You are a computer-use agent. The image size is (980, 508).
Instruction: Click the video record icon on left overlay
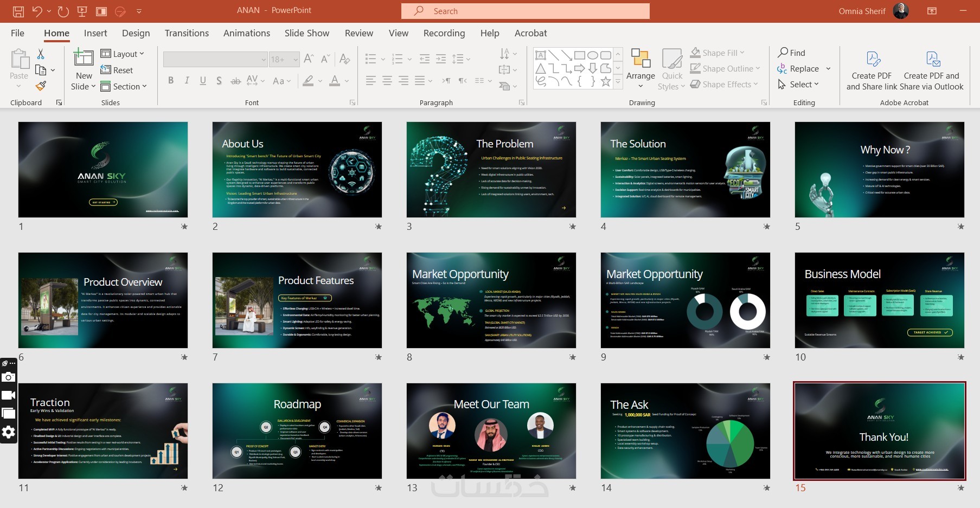tap(8, 395)
